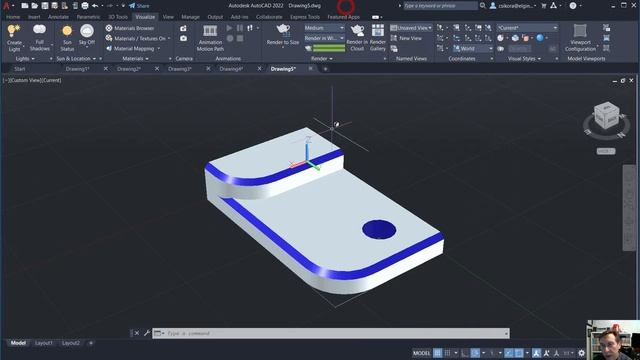
Task: Click the Create Camera icon
Action: (183, 28)
